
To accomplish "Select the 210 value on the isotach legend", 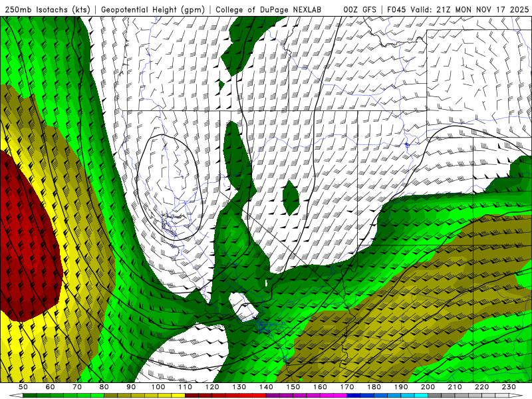I will pos(455,387).
